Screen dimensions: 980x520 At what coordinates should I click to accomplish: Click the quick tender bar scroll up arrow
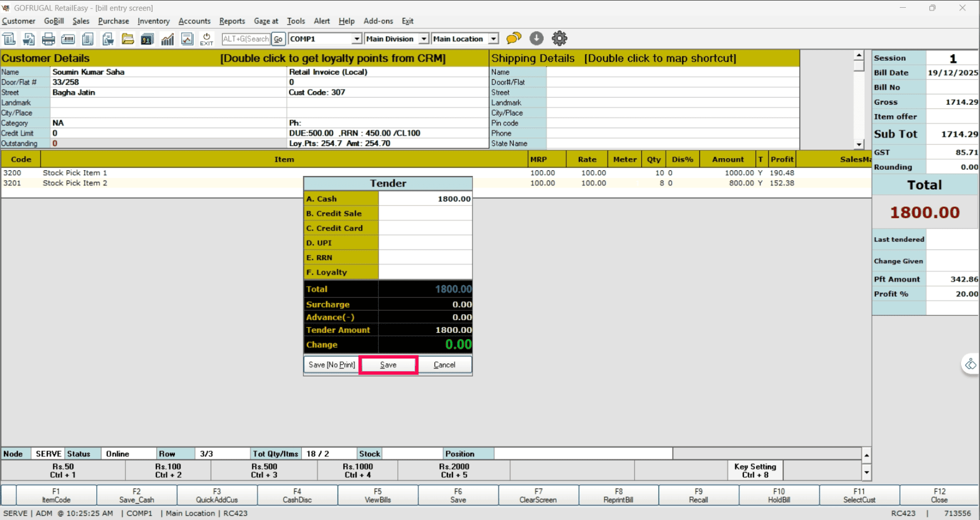point(866,455)
